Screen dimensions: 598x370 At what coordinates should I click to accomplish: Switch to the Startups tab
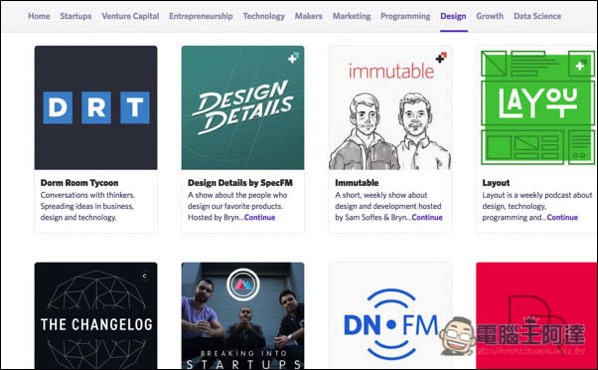pos(76,16)
